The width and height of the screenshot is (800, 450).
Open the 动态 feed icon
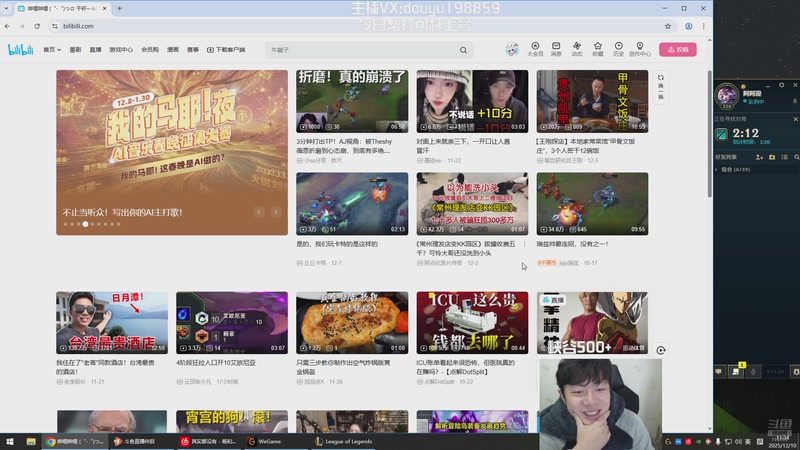577,49
